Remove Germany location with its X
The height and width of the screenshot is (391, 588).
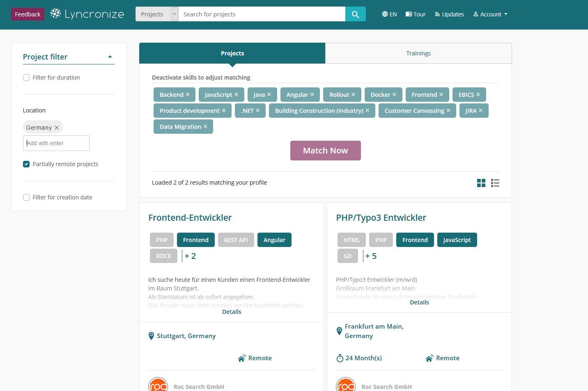coord(57,128)
